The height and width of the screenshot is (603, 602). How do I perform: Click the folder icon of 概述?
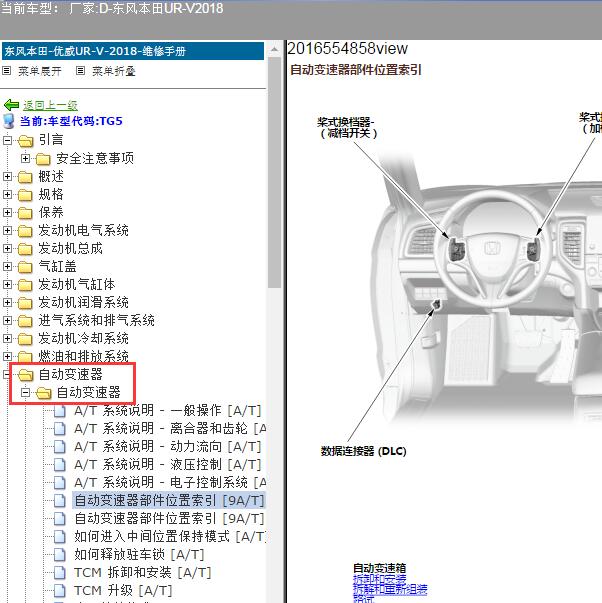pos(25,177)
